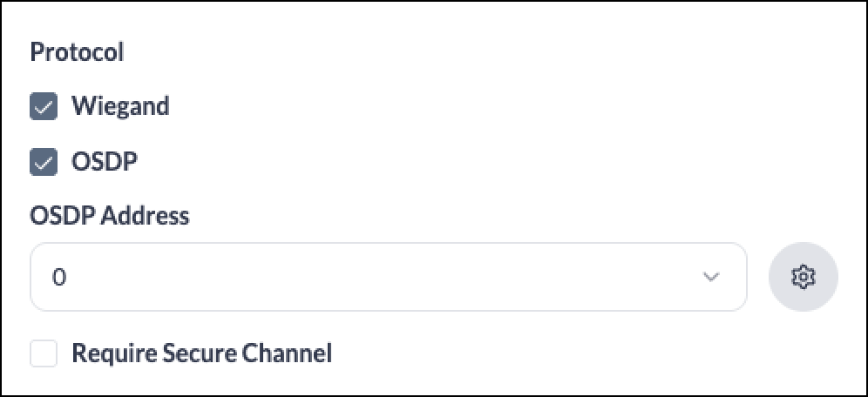Click the white checkmark inside Wiegand box
Image resolution: width=868 pixels, height=397 pixels.
(44, 107)
